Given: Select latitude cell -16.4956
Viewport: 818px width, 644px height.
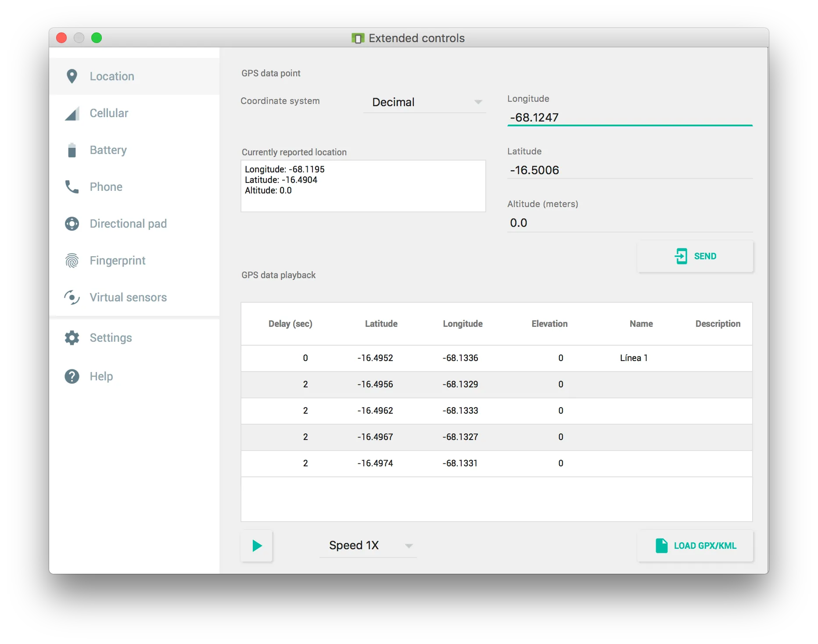Looking at the screenshot, I should pos(375,384).
